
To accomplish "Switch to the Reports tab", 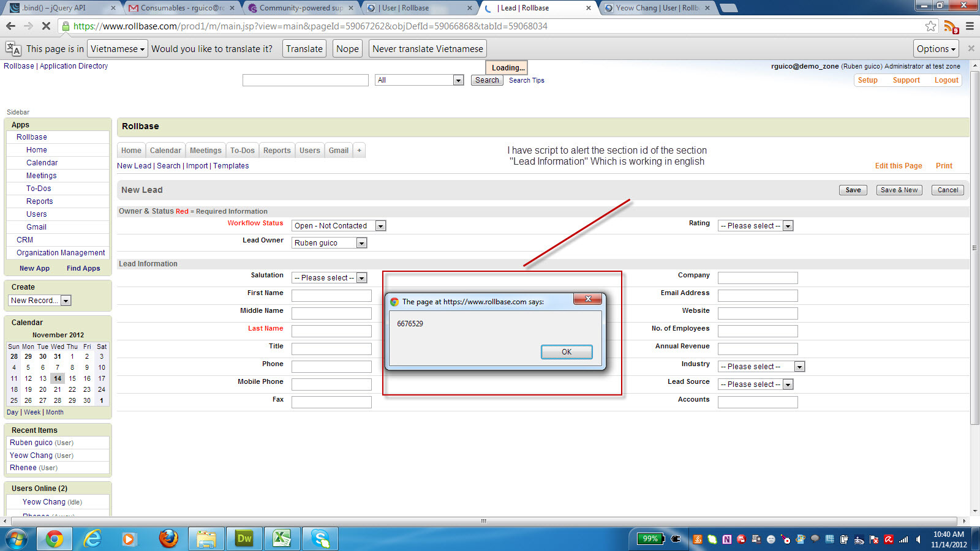I will [x=277, y=151].
